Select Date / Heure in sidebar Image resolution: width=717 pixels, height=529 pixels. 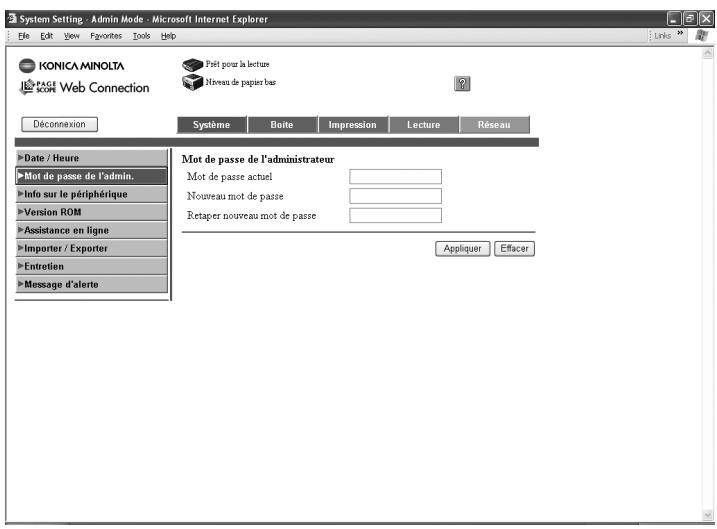point(91,158)
